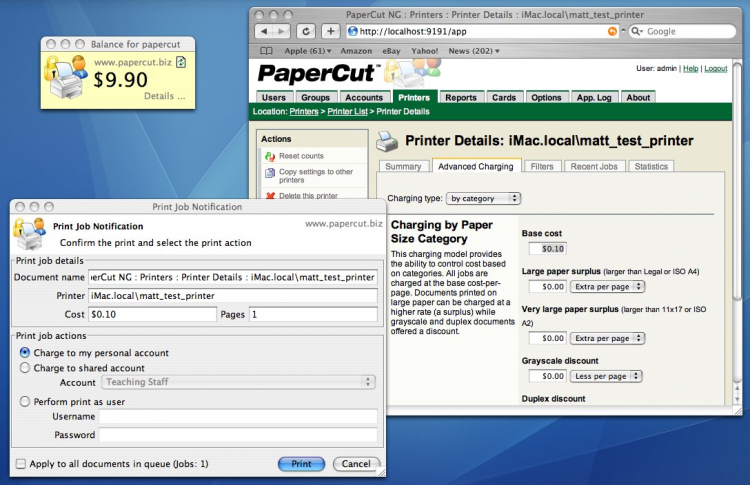Click the Yahoo! bookmark
The height and width of the screenshot is (485, 750).
[x=424, y=51]
